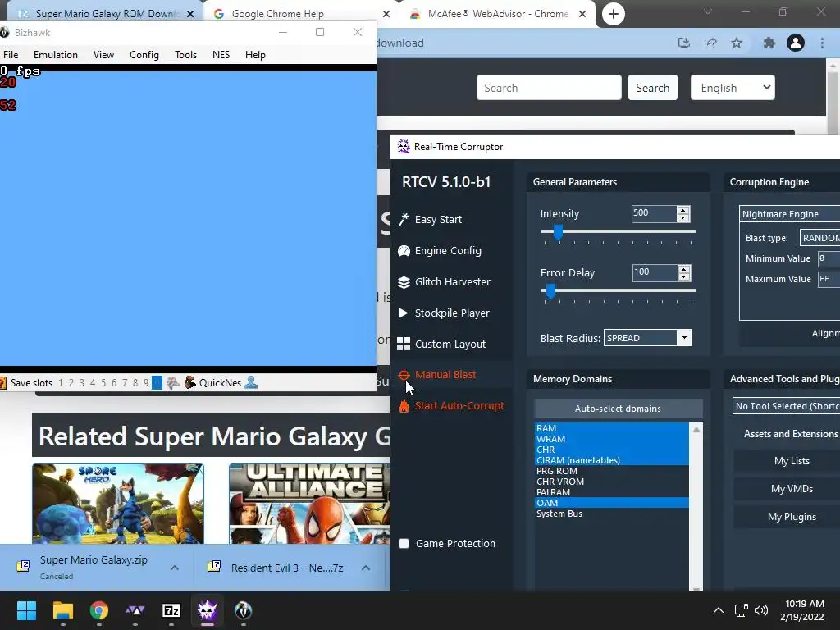The image size is (840, 630).
Task: Open Nightmare Engine selector dropdown
Action: 790,214
